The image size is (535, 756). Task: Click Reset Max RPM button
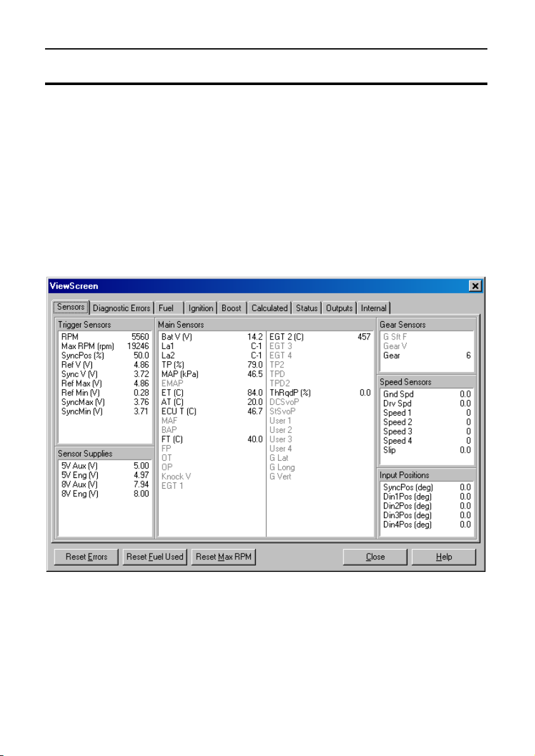(223, 557)
